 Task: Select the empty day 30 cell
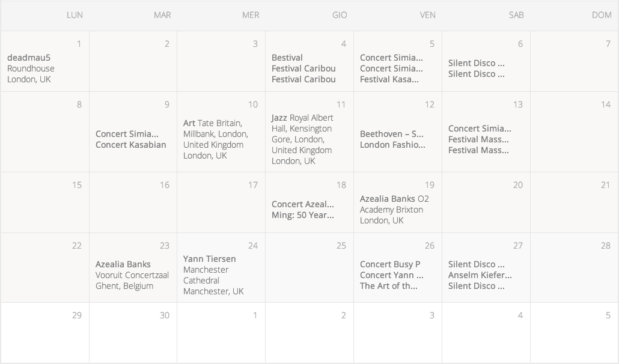point(133,339)
